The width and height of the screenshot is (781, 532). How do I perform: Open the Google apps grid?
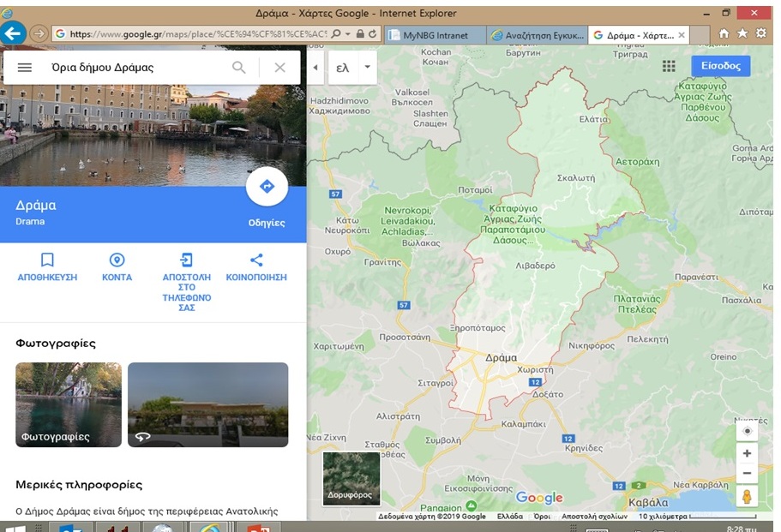pyautogui.click(x=669, y=66)
